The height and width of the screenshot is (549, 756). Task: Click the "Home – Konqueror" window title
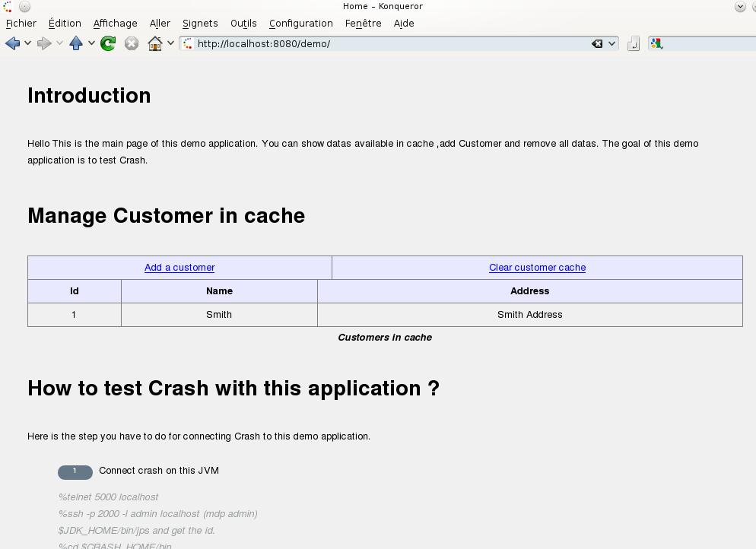(383, 6)
